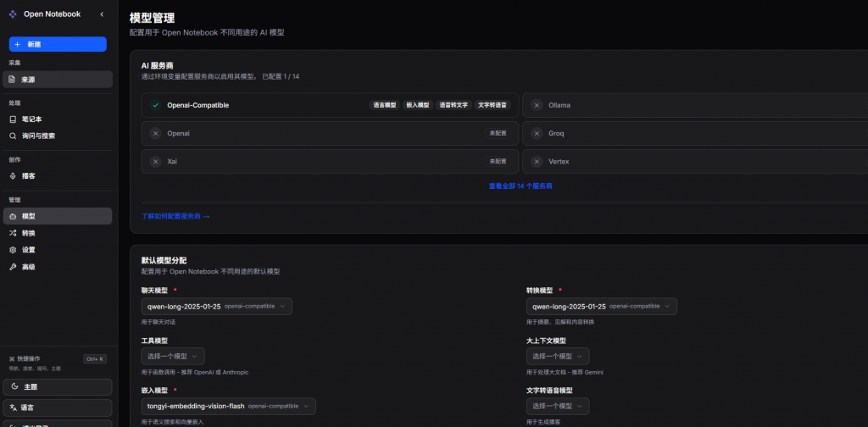Click the 快捷操作 command icon
This screenshot has height=427, width=868.
(12, 359)
